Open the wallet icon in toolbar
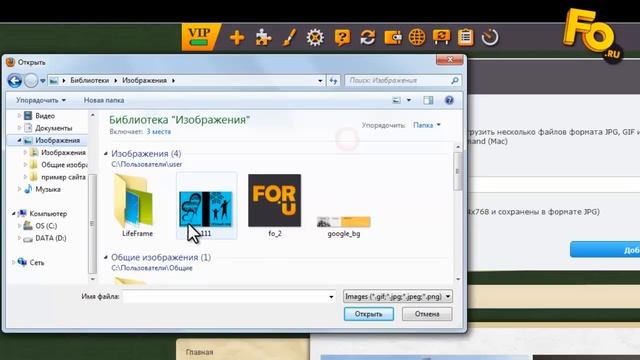The image size is (640, 360). tap(393, 38)
